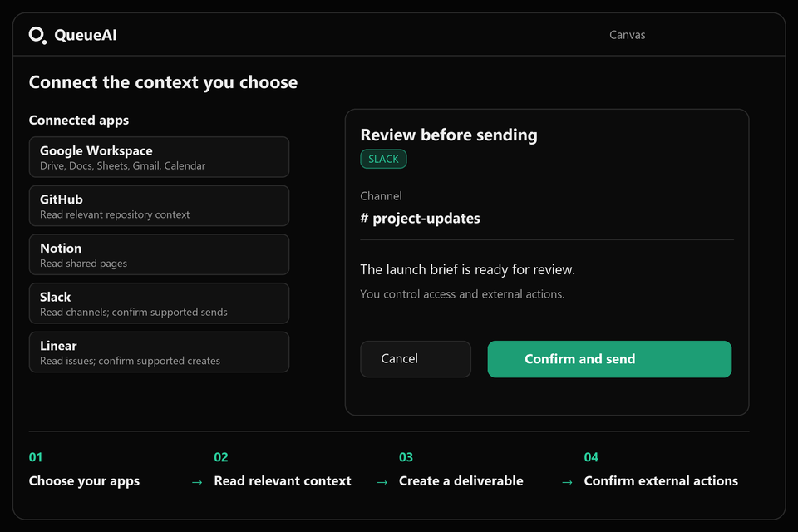Viewport: 798px width, 532px height.
Task: Click the Connected apps heading
Action: click(79, 121)
